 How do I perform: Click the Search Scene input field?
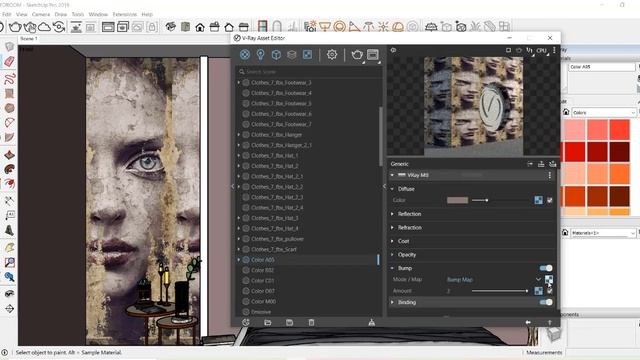[309, 71]
